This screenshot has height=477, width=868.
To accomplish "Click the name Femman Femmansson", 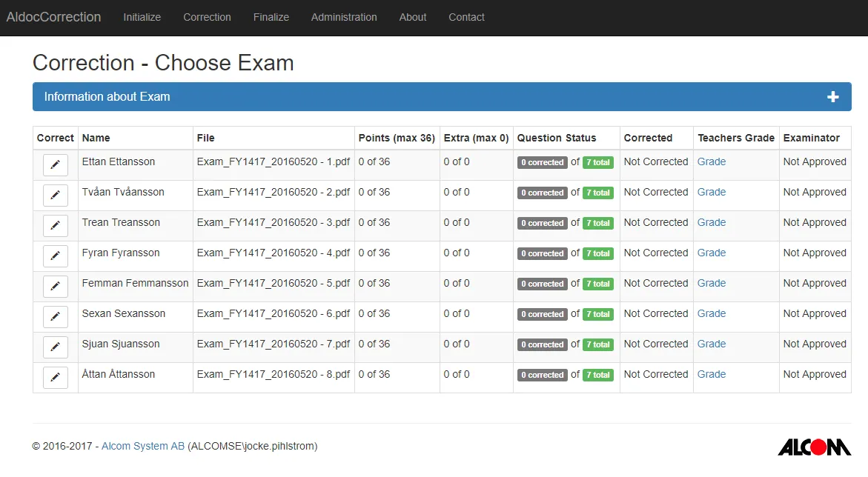I will (x=135, y=284).
